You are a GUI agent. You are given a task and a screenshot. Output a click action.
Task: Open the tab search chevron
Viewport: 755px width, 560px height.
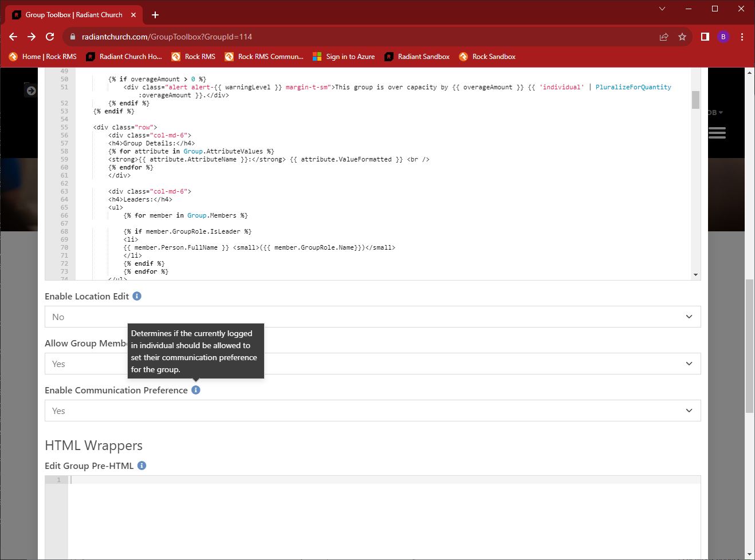(662, 9)
